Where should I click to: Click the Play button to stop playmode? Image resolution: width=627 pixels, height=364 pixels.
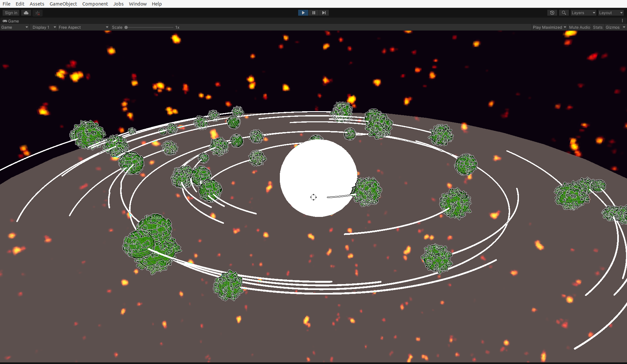(x=303, y=13)
